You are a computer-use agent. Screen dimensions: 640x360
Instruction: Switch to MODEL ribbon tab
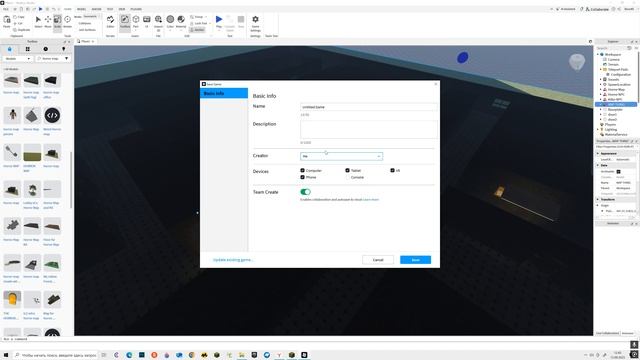point(82,9)
